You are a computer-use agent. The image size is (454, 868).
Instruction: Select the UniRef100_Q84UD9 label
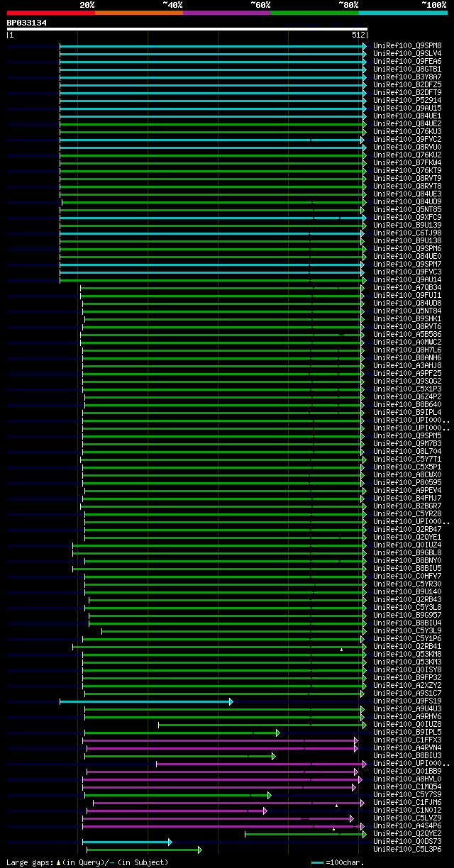click(x=407, y=201)
